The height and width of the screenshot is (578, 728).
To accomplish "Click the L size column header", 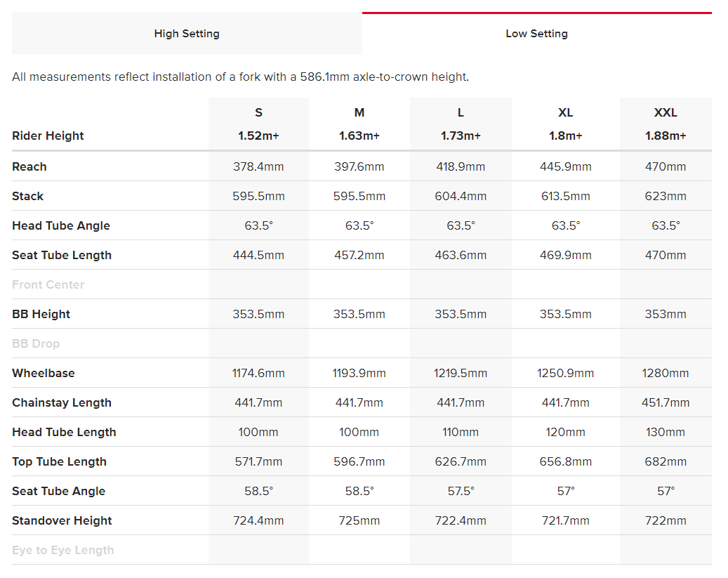I will pos(461,112).
